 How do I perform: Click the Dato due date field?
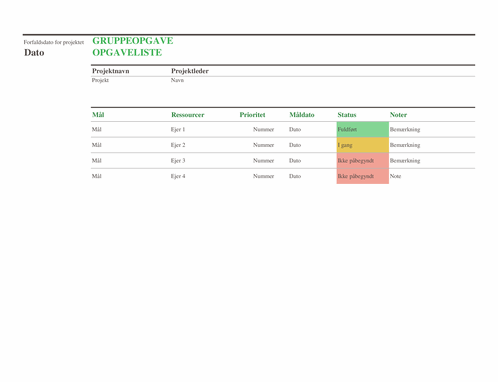pyautogui.click(x=34, y=53)
